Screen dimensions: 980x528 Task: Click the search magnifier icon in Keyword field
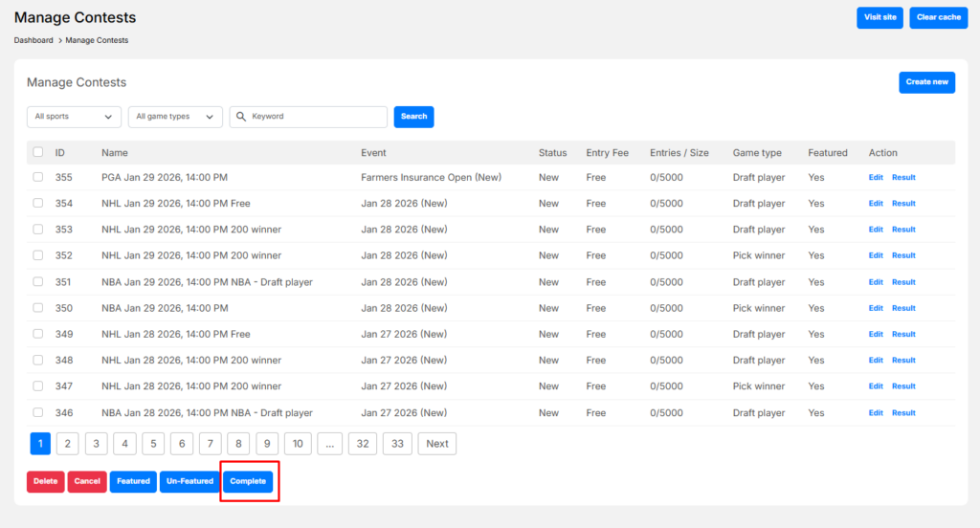(240, 117)
